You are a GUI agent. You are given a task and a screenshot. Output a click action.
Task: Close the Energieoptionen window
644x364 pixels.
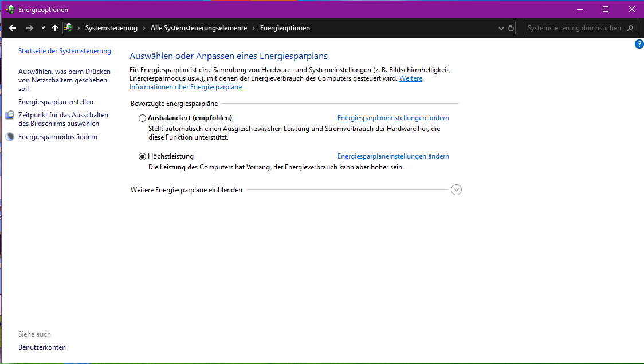[631, 9]
